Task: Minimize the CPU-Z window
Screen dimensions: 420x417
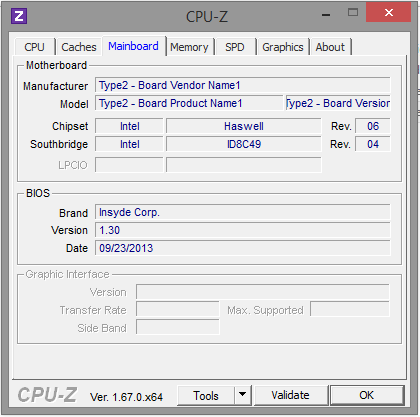Action: 326,15
